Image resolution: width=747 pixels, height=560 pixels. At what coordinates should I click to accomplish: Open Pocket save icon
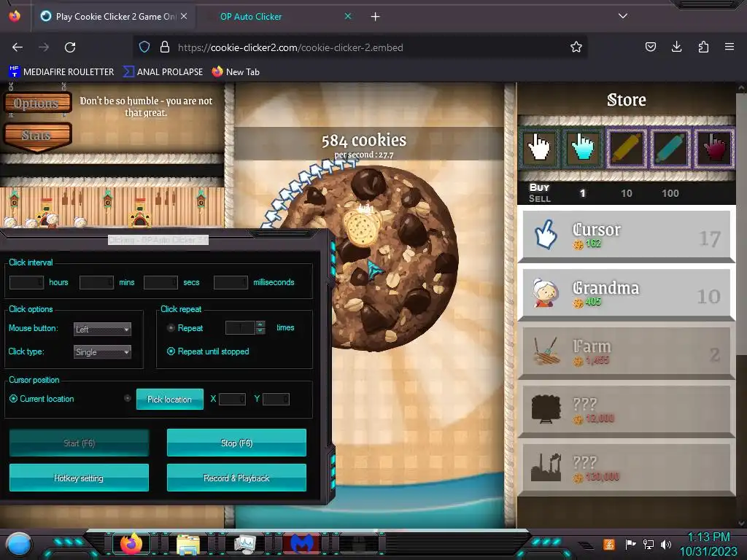[650, 47]
